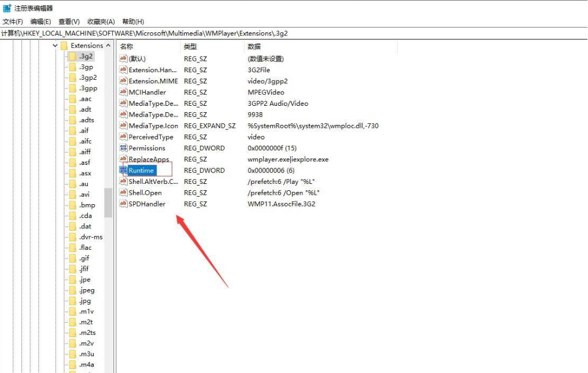Open the 编辑(E) menu
Screen dimensions: 588x373
click(40, 22)
